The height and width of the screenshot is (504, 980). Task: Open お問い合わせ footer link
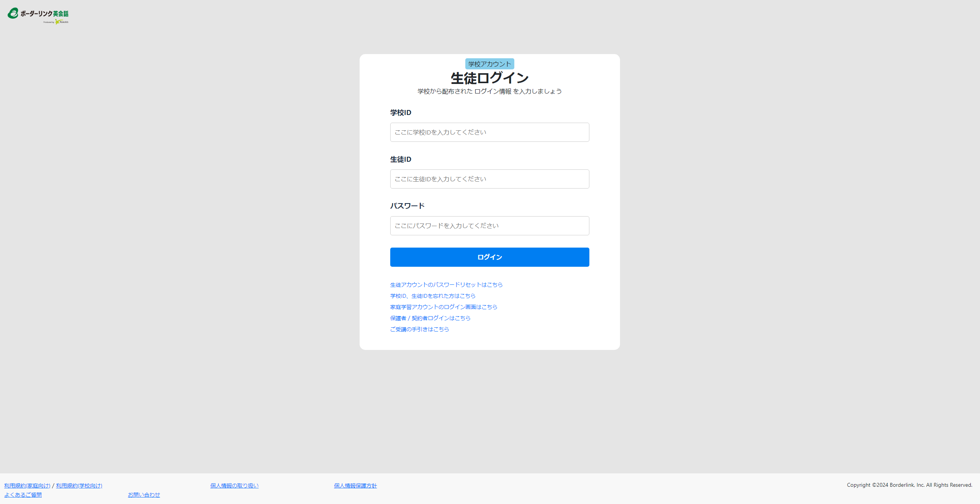[144, 495]
